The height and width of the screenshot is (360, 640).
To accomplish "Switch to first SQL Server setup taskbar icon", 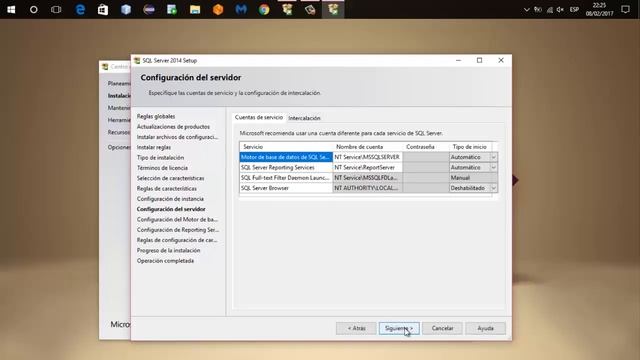I will pos(287,9).
